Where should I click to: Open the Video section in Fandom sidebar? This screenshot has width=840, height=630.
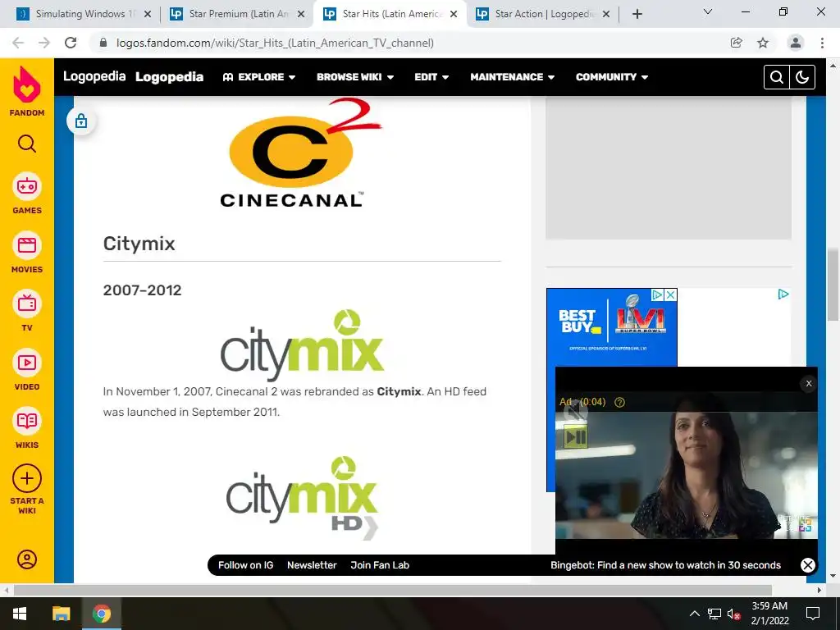click(27, 370)
